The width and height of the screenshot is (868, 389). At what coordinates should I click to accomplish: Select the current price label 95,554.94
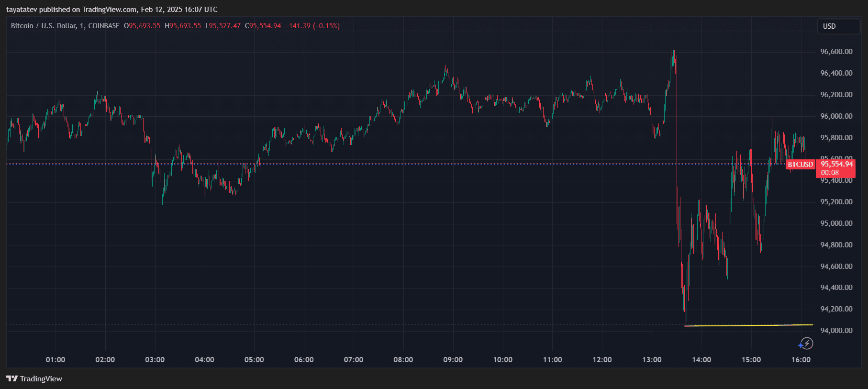pyautogui.click(x=836, y=164)
